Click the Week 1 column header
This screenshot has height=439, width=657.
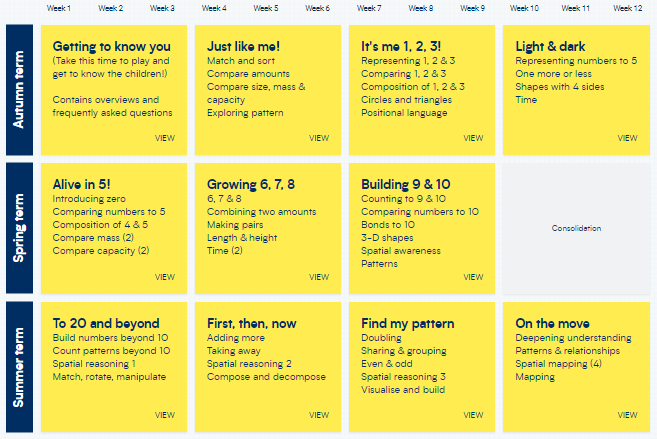coord(59,8)
